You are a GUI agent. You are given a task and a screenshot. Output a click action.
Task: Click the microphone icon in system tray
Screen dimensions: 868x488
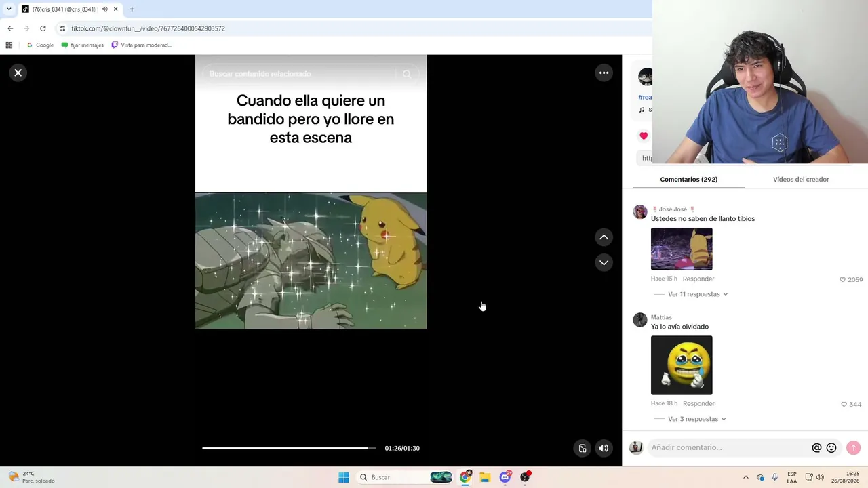click(x=775, y=477)
